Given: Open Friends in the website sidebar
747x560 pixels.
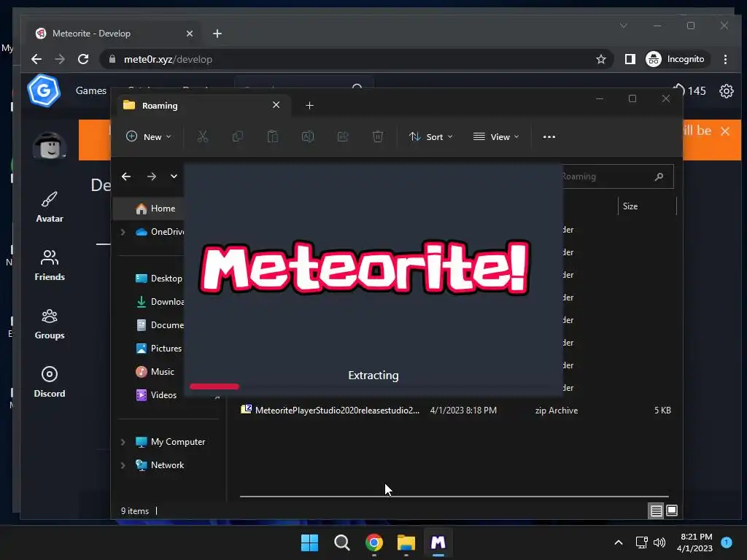Looking at the screenshot, I should pos(50,265).
